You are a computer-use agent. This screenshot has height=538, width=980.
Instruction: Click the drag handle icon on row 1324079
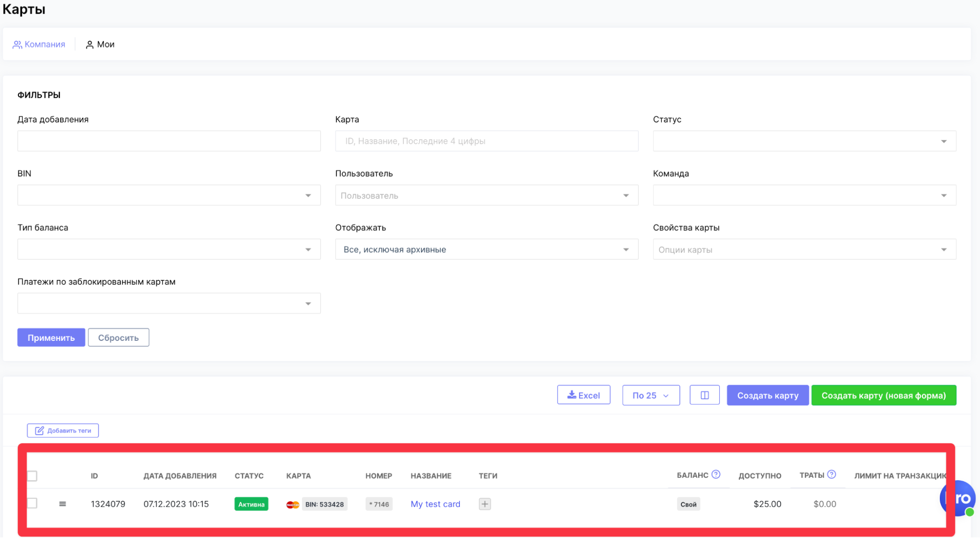62,504
